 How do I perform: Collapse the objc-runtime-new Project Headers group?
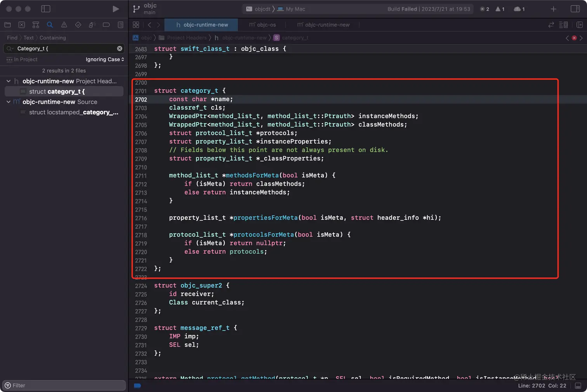9,81
